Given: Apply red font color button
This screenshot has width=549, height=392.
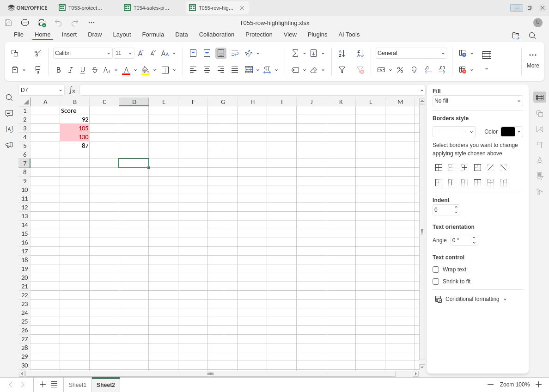Looking at the screenshot, I should tap(127, 70).
